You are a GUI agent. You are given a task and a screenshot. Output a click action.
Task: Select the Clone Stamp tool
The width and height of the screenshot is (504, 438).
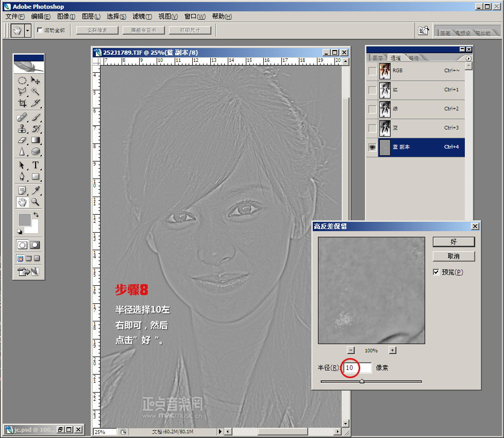tap(22, 128)
